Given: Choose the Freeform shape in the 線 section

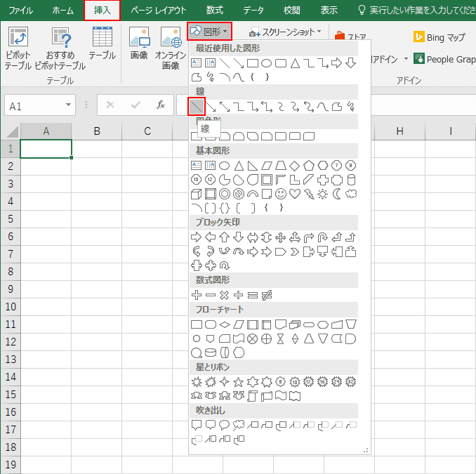Looking at the screenshot, I should [337, 107].
